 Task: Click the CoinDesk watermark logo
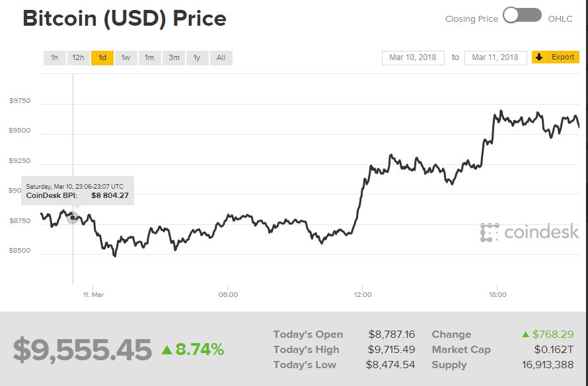pyautogui.click(x=530, y=232)
